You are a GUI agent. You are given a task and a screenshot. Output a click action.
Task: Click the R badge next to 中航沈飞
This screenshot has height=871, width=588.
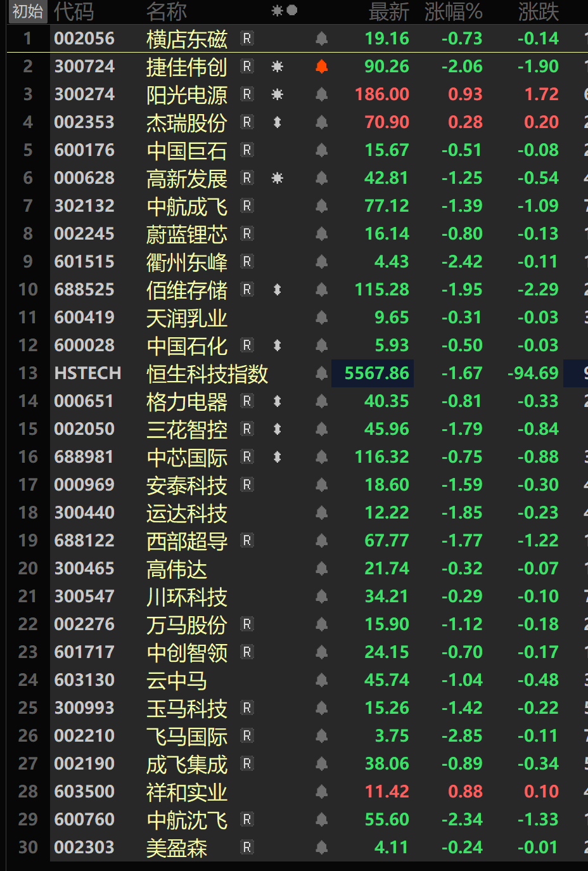click(x=247, y=820)
